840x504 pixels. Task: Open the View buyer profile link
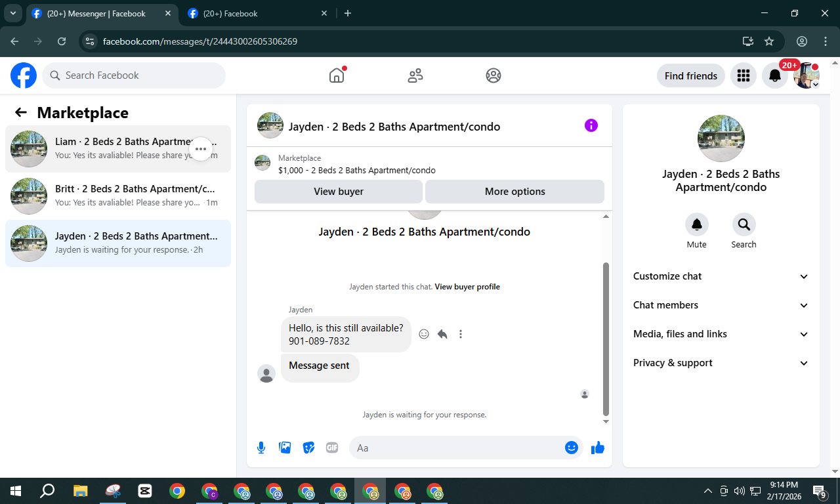pyautogui.click(x=467, y=287)
